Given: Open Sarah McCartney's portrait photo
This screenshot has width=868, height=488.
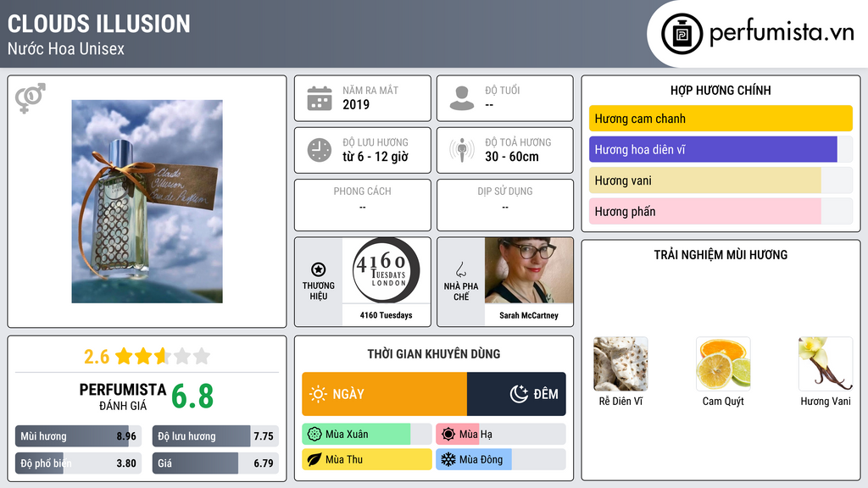Looking at the screenshot, I should coord(529,270).
